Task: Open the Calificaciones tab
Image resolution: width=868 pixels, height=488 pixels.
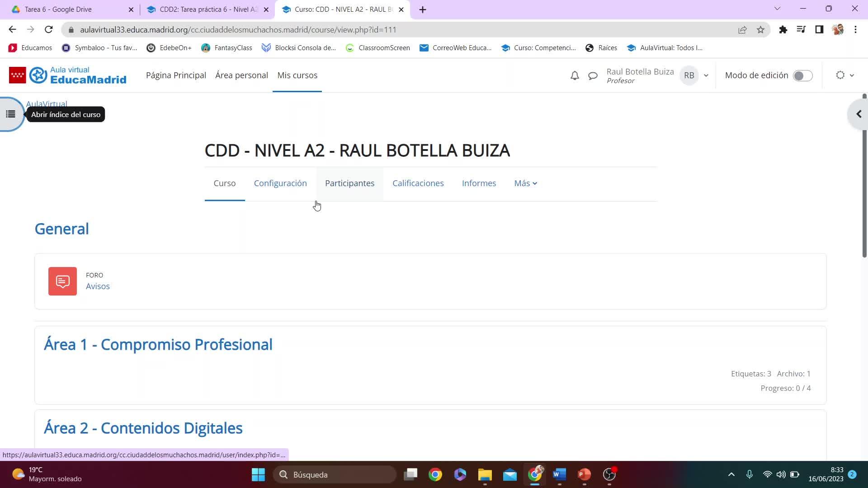Action: point(418,183)
